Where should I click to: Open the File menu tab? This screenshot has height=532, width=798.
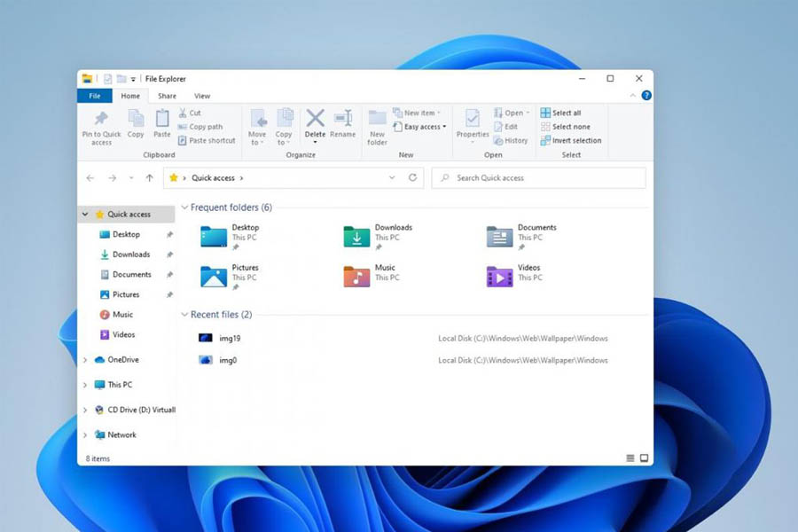tap(95, 96)
